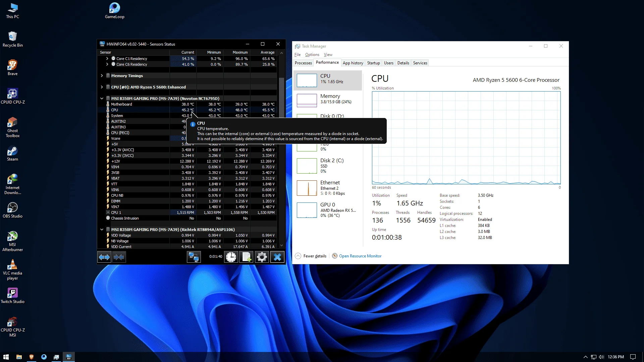644x362 pixels.
Task: Select the Ghost Toolbox desktop icon
Action: [12, 127]
